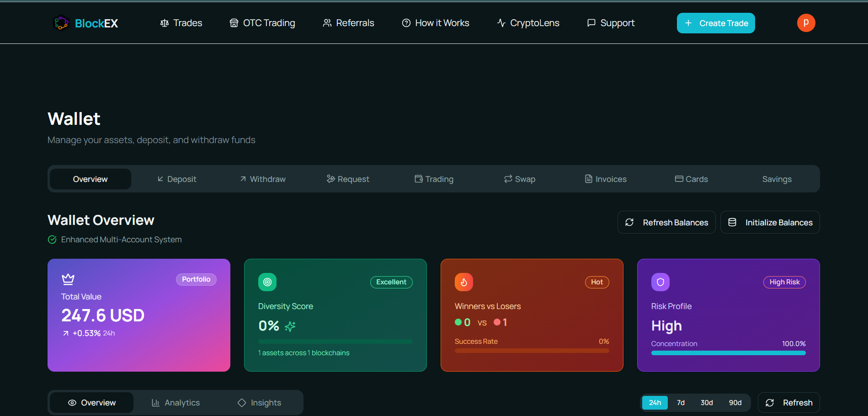Select the 90d time range

(735, 403)
